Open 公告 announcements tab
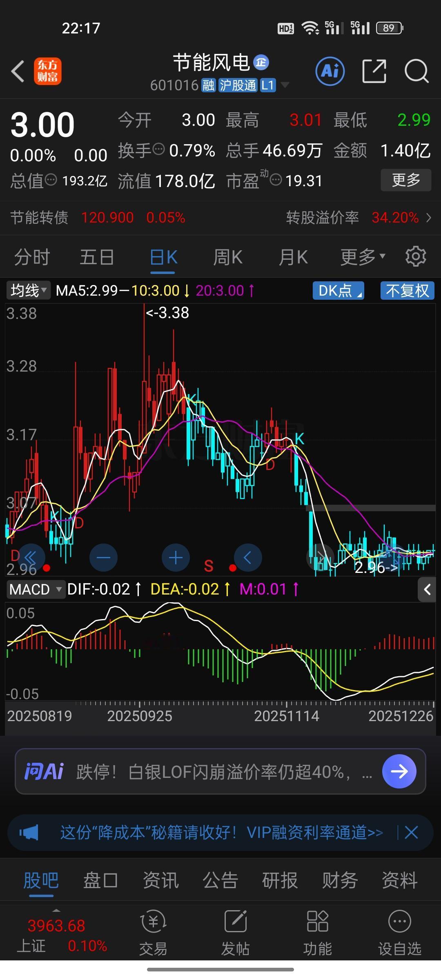Viewport: 441px width, 980px height. tap(220, 880)
